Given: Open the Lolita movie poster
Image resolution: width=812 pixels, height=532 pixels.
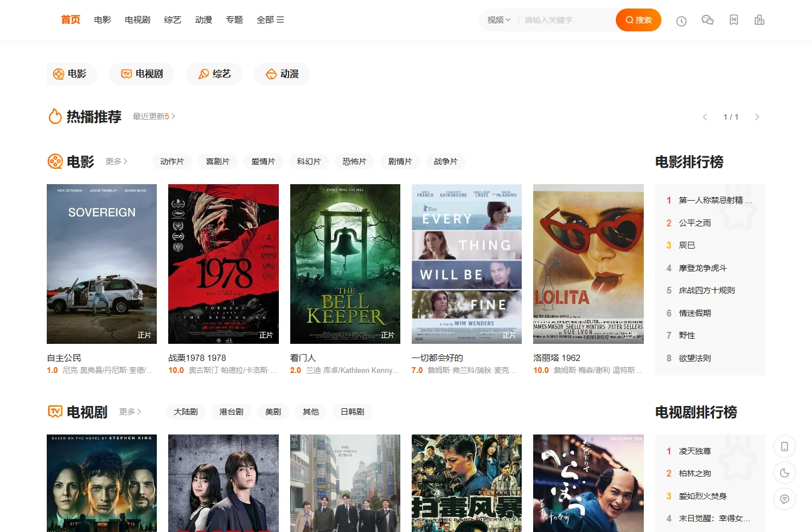Looking at the screenshot, I should point(588,264).
